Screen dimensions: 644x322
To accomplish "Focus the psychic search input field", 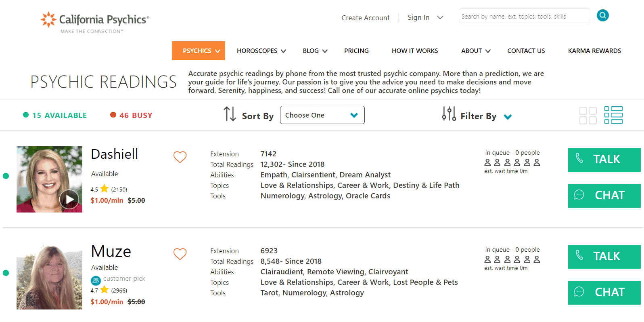I will click(x=524, y=16).
